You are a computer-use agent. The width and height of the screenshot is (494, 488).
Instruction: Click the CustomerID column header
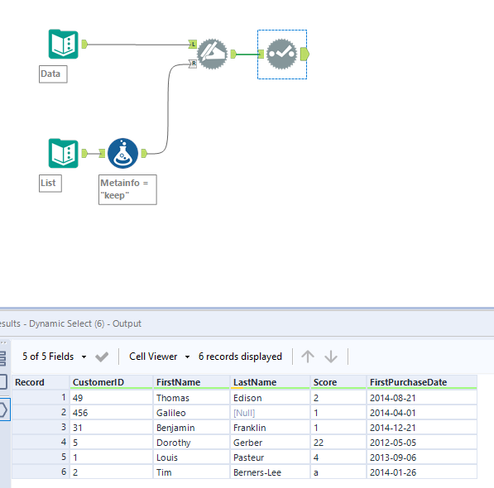[111, 382]
